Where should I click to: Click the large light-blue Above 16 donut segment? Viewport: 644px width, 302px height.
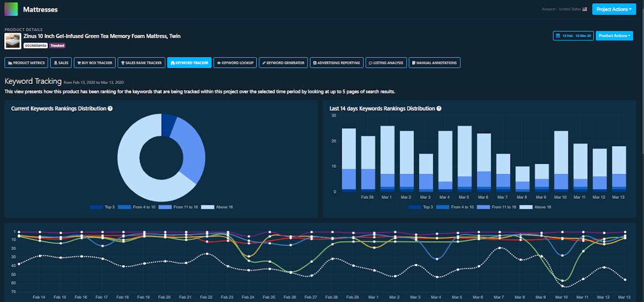tap(131, 167)
